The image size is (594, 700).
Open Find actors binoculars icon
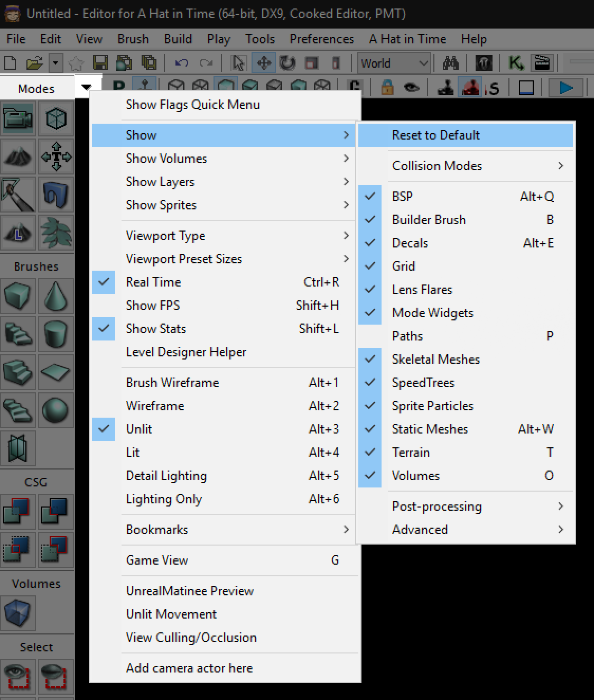point(451,63)
